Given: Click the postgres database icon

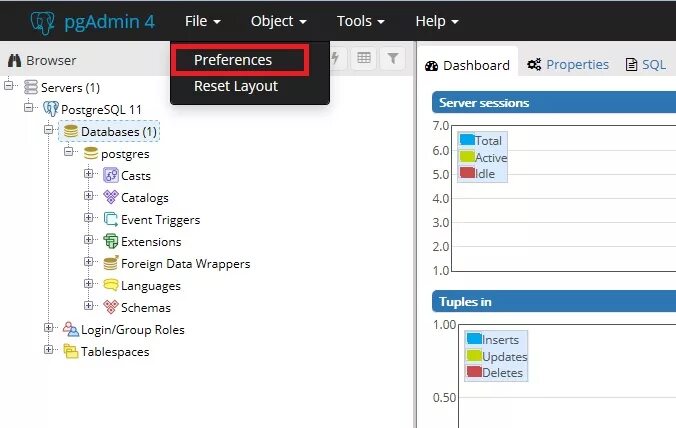Looking at the screenshot, I should tap(91, 153).
